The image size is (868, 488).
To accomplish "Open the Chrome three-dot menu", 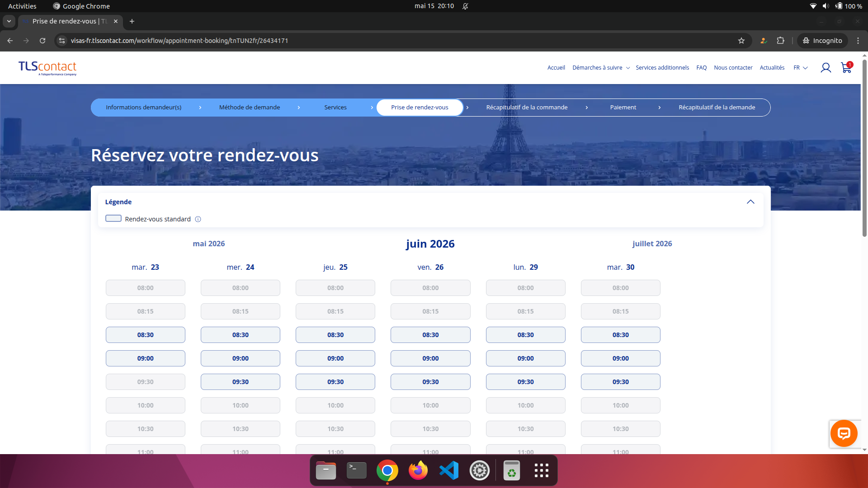I will point(858,41).
